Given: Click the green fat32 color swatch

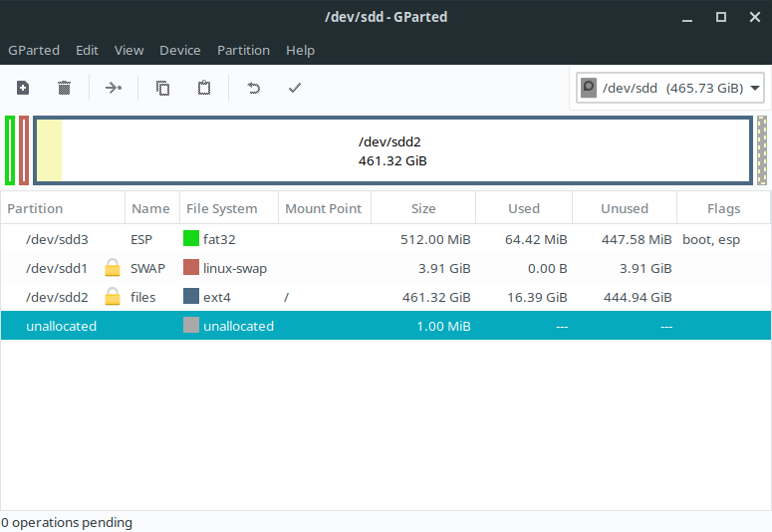Looking at the screenshot, I should [x=191, y=238].
